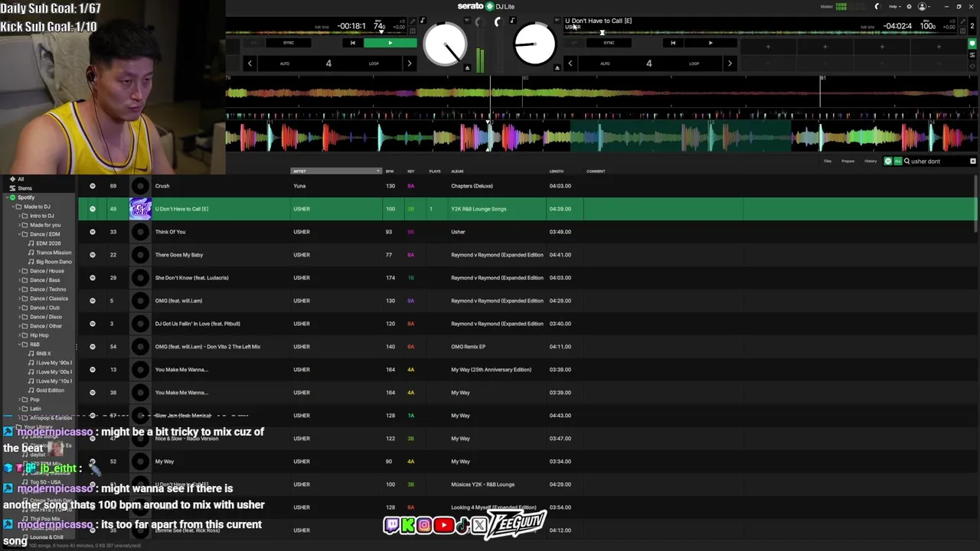Toggle key lock on right deck
The width and height of the screenshot is (980, 551).
click(x=513, y=21)
